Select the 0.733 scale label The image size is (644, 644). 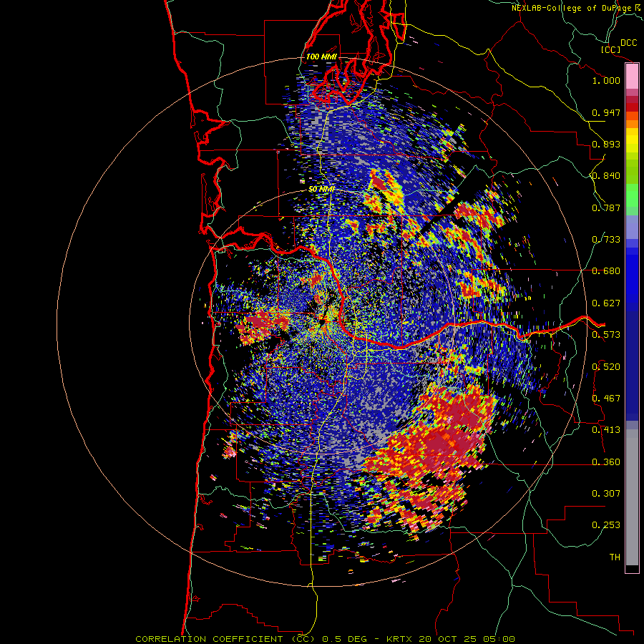point(606,240)
